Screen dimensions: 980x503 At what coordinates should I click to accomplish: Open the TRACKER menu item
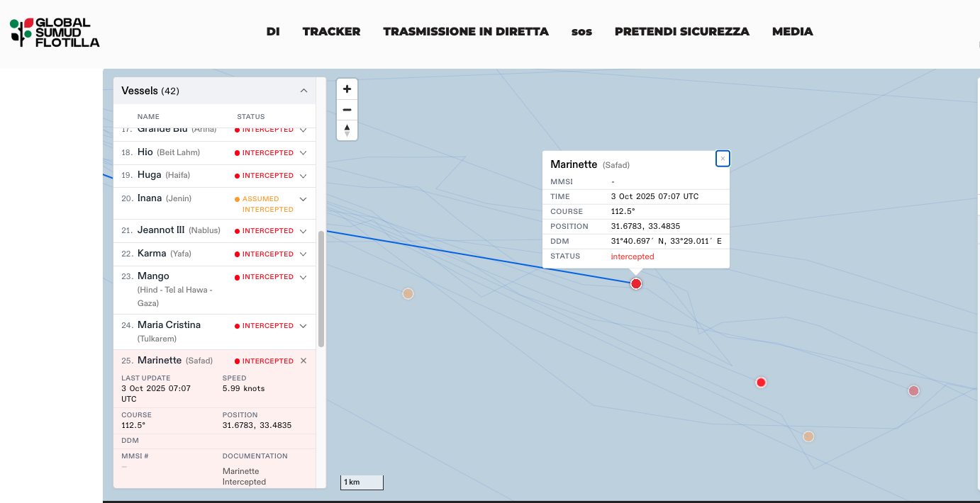[x=331, y=32]
